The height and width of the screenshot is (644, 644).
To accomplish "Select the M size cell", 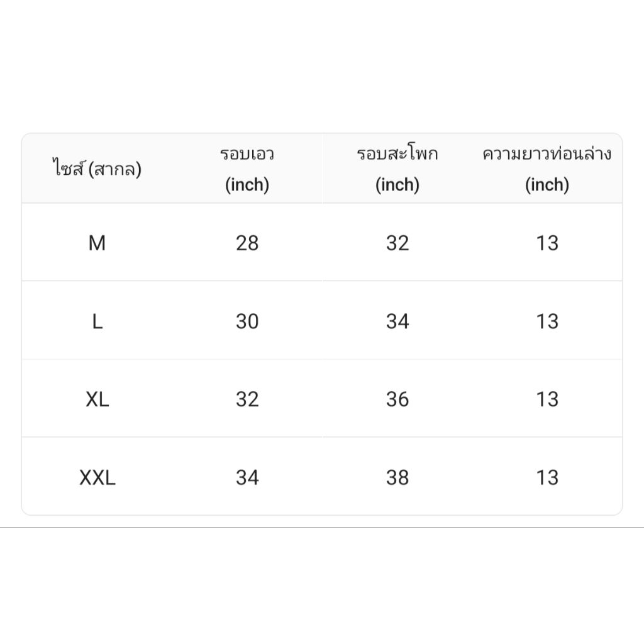I will [x=97, y=243].
